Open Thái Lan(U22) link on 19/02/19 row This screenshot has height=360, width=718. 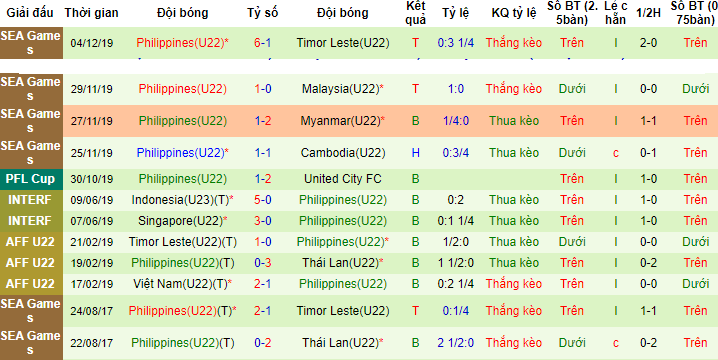[340, 263]
